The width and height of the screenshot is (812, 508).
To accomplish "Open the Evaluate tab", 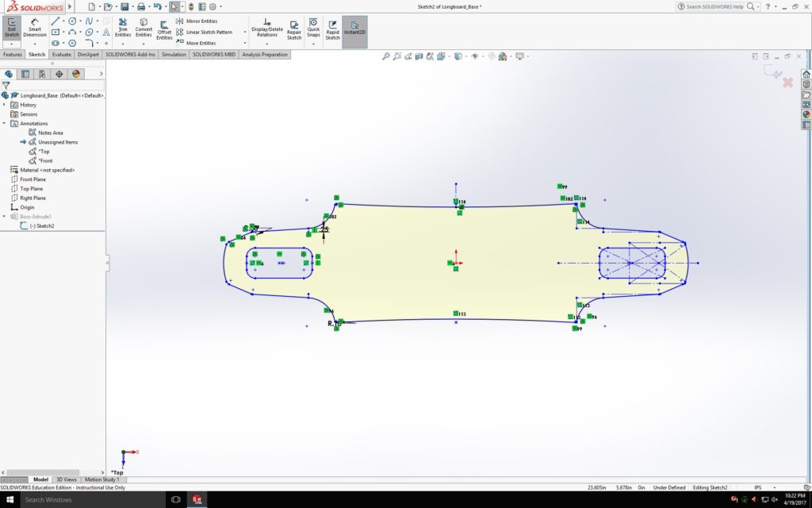I will coord(62,55).
